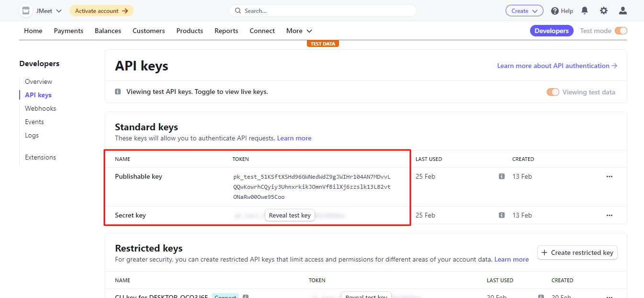Open the overflow menu for the Secret key row
Viewport: 644px width, 298px height.
(x=609, y=215)
